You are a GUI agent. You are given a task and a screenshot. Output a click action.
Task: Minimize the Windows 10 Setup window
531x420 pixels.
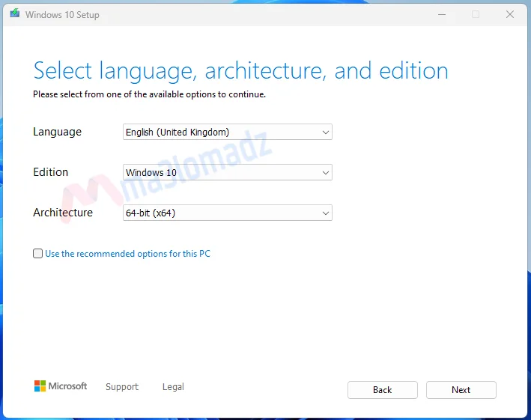click(x=442, y=14)
